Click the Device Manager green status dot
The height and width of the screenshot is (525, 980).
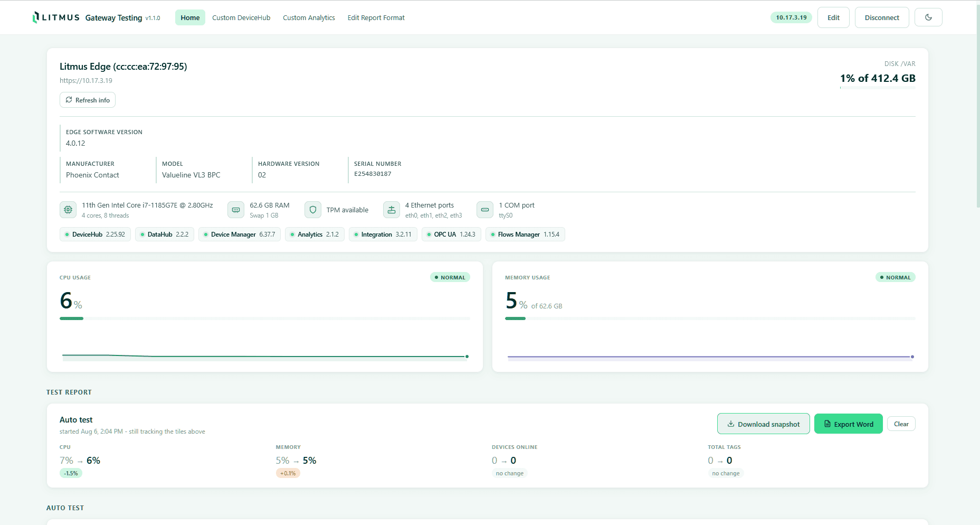[x=206, y=235]
